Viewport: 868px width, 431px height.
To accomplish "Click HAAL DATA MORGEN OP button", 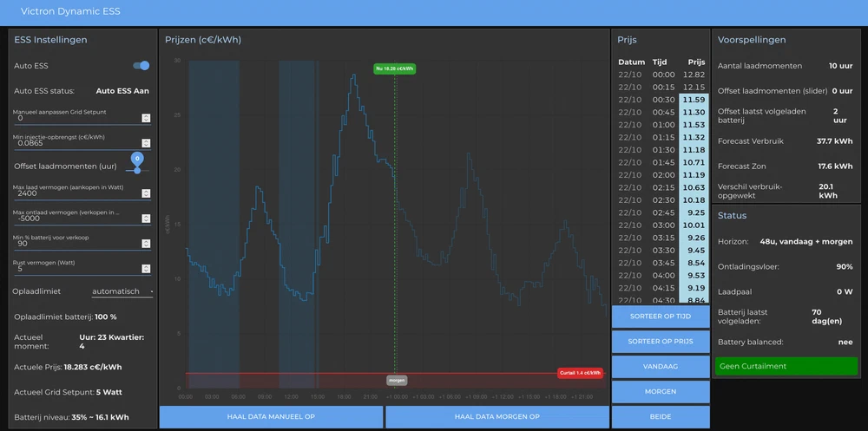I will 497,416.
